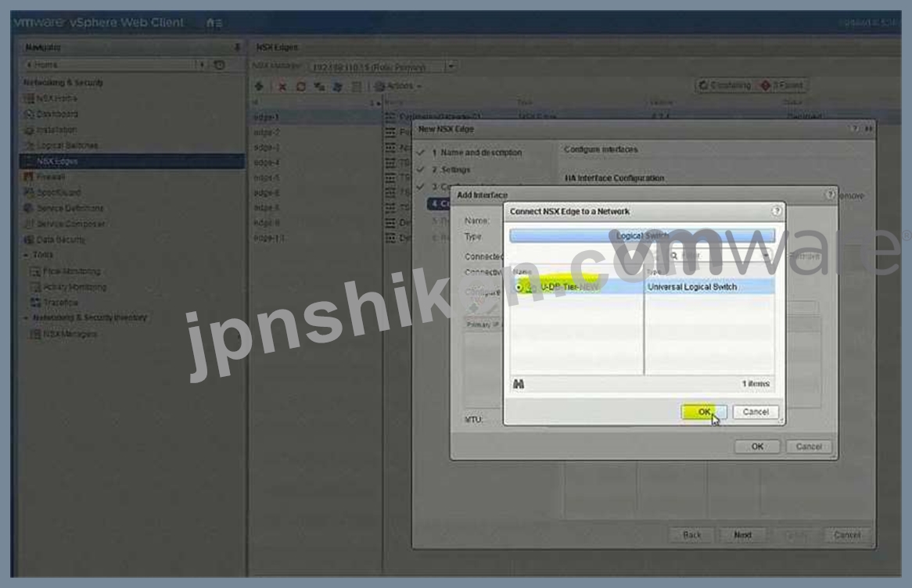This screenshot has width=912, height=588.
Task: Open help in the Add Interface dialog
Action: (x=830, y=195)
